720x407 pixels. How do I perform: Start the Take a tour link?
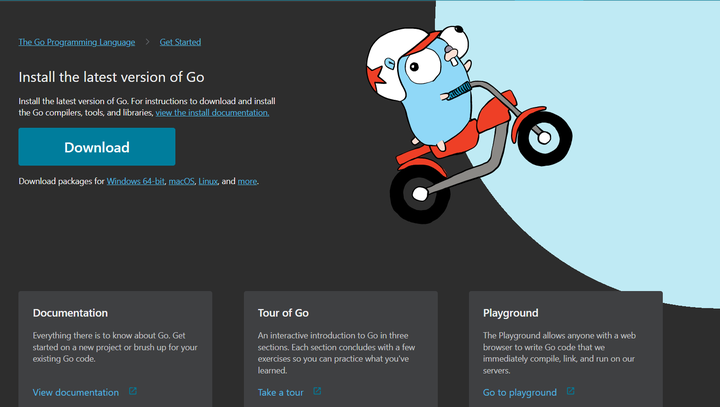click(x=280, y=393)
